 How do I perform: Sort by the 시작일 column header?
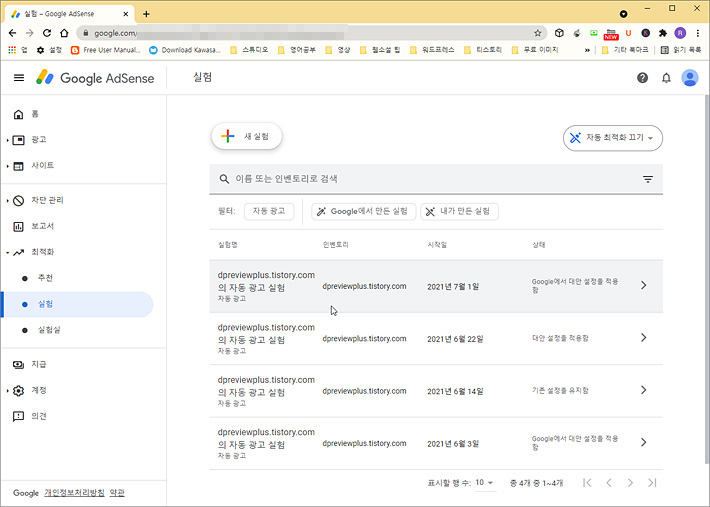437,245
